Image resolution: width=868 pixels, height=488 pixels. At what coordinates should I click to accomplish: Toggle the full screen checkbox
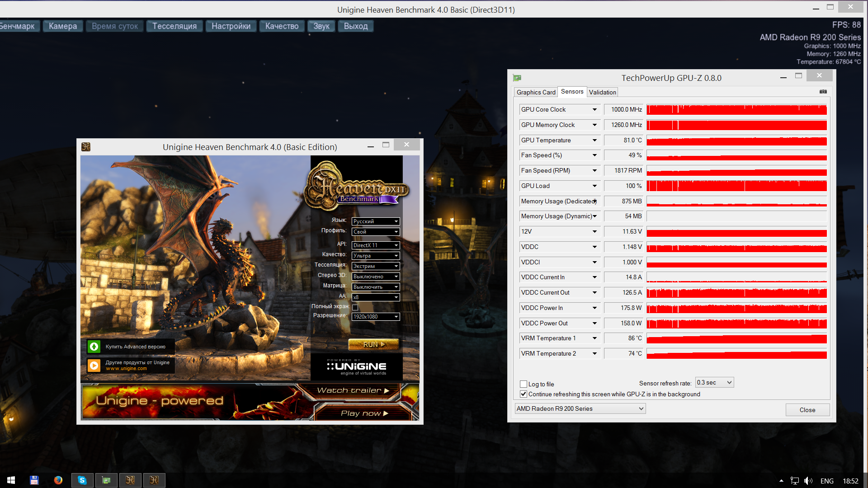(x=355, y=307)
